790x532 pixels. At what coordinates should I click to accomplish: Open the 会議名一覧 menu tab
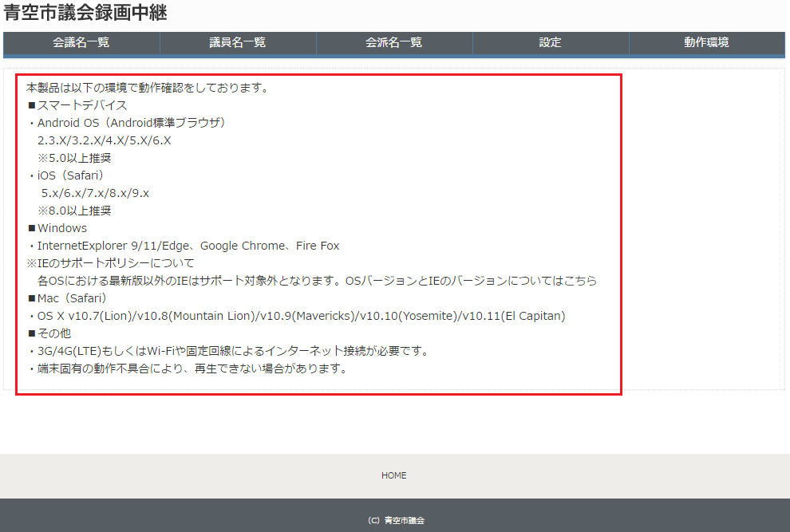point(81,43)
